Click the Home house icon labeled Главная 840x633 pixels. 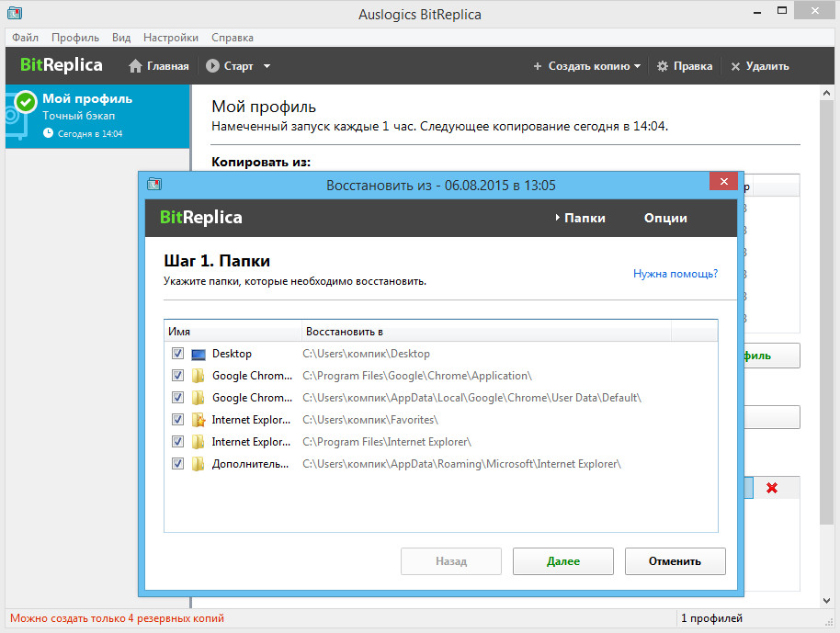pos(136,66)
